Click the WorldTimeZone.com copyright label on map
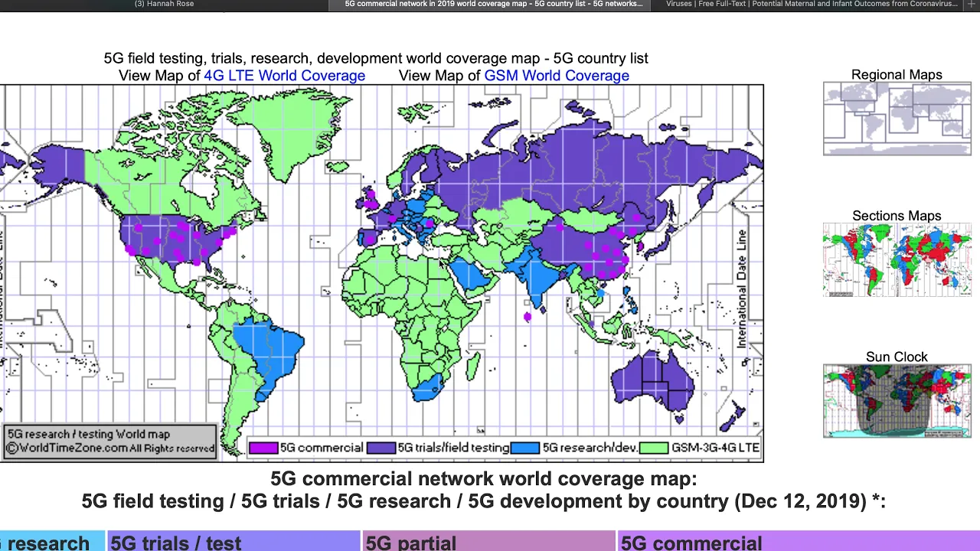 click(109, 448)
